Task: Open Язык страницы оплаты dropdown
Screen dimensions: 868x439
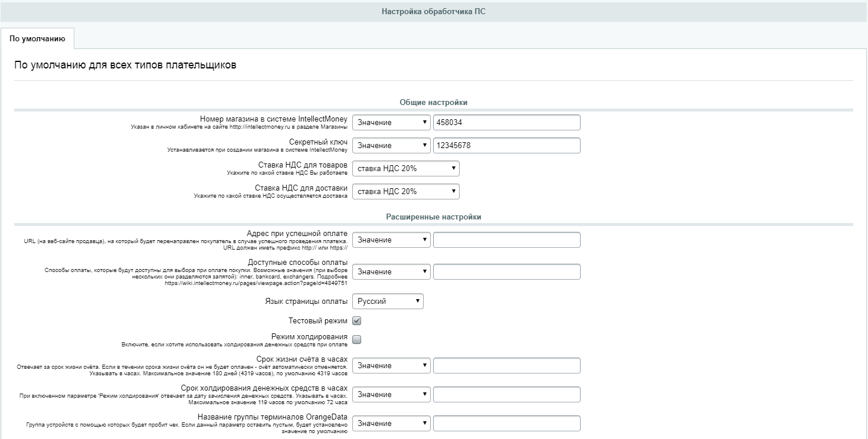Action: pos(388,301)
